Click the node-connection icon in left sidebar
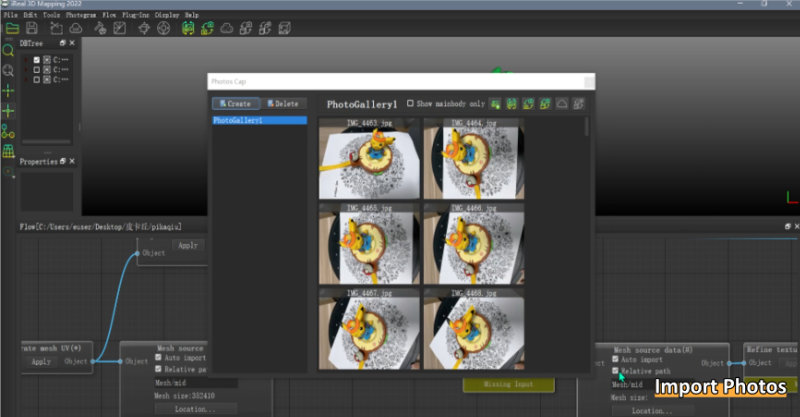The width and height of the screenshot is (800, 417). [8, 131]
